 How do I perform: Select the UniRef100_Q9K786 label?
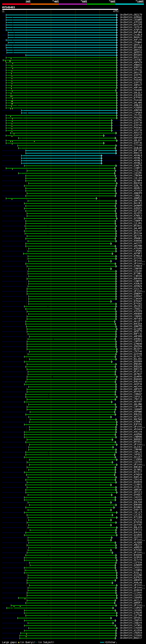click(131, 201)
